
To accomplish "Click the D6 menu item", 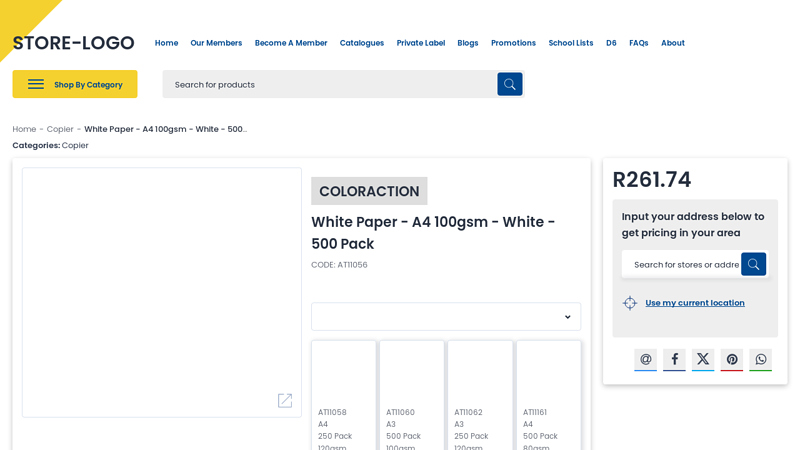I will click(x=611, y=43).
